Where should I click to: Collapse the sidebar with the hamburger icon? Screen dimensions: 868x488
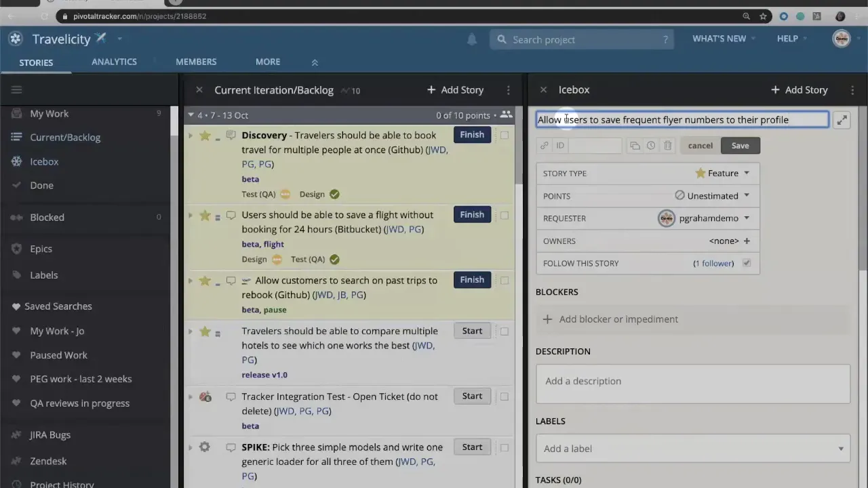tap(16, 89)
